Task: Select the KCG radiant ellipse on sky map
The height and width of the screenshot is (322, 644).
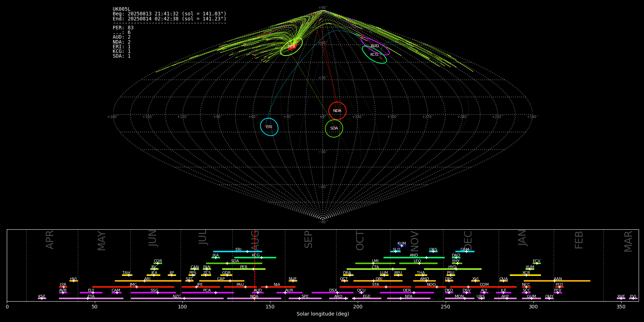Action: 374,54
